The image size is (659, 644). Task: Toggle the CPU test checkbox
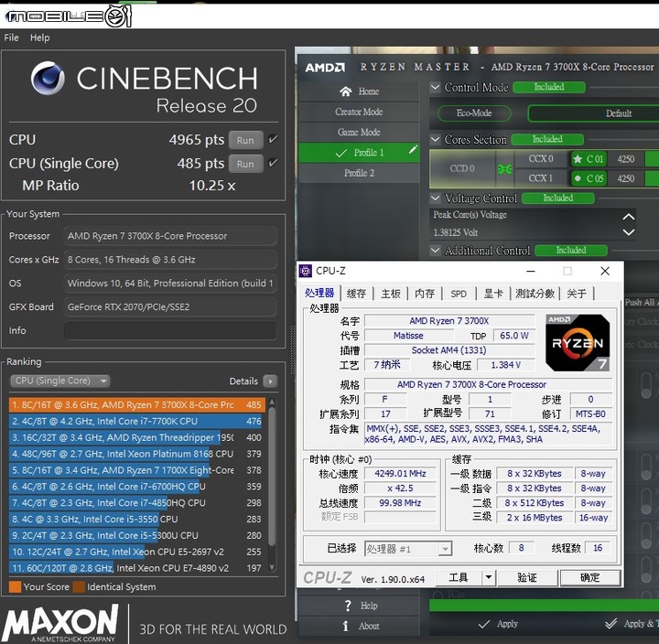273,139
